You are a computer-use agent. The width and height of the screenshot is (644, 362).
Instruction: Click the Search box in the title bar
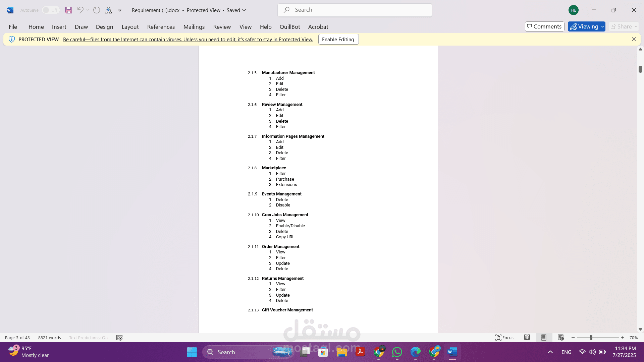pyautogui.click(x=355, y=10)
